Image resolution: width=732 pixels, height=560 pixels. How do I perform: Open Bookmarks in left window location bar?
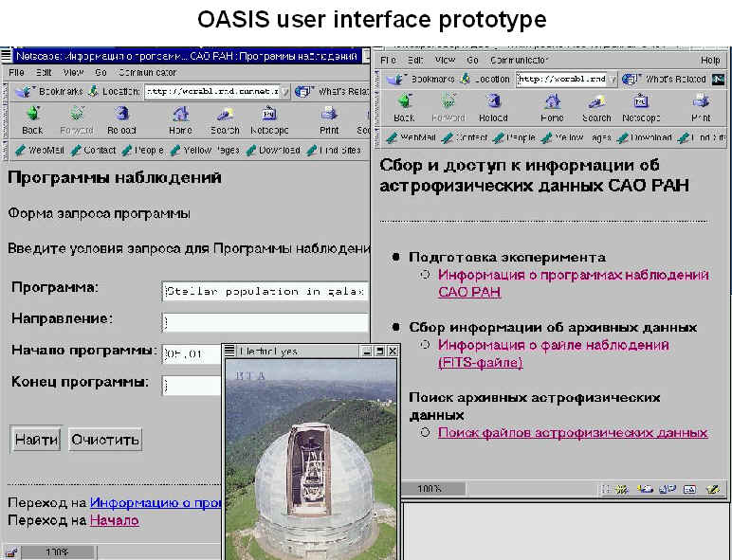49,92
